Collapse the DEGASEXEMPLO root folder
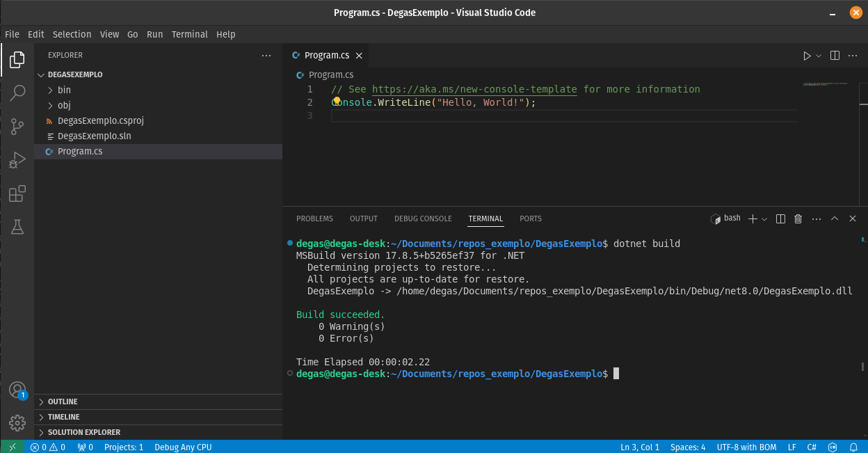The height and width of the screenshot is (453, 868). (159, 74)
